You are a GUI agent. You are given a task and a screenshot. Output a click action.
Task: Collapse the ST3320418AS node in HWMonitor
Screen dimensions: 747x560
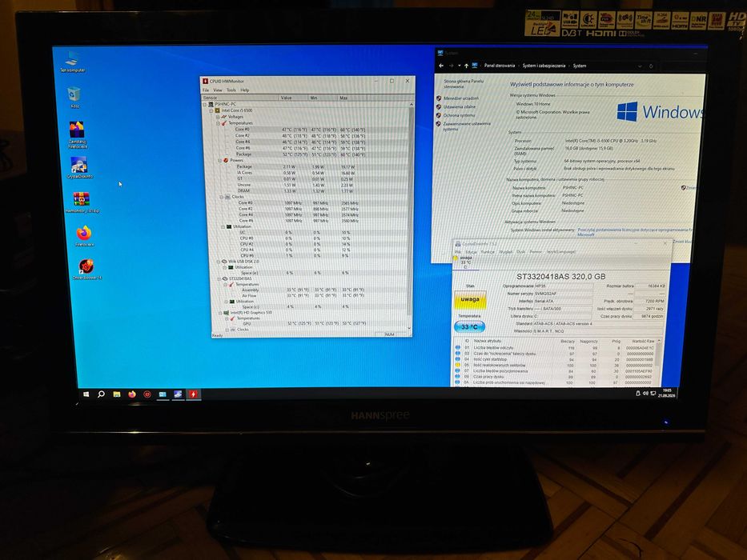coord(219,278)
